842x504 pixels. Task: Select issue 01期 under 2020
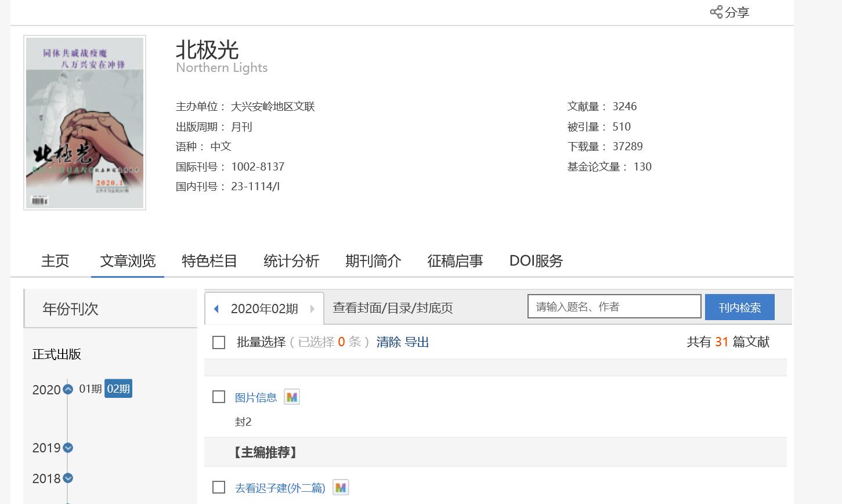(x=91, y=389)
